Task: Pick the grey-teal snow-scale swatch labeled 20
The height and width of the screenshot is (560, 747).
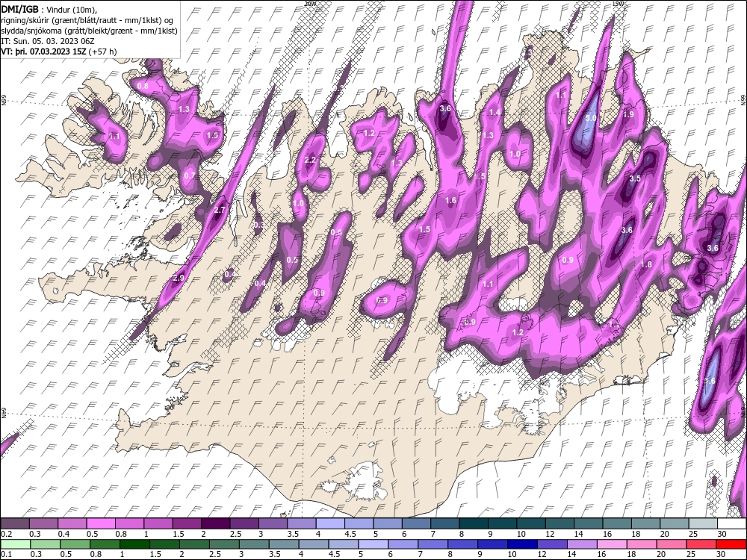Action: 674,523
